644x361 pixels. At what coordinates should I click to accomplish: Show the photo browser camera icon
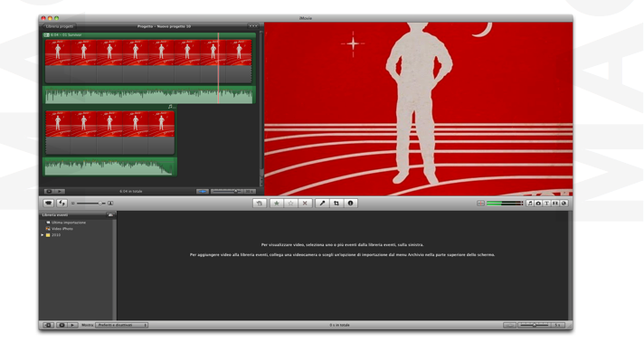[x=538, y=204]
